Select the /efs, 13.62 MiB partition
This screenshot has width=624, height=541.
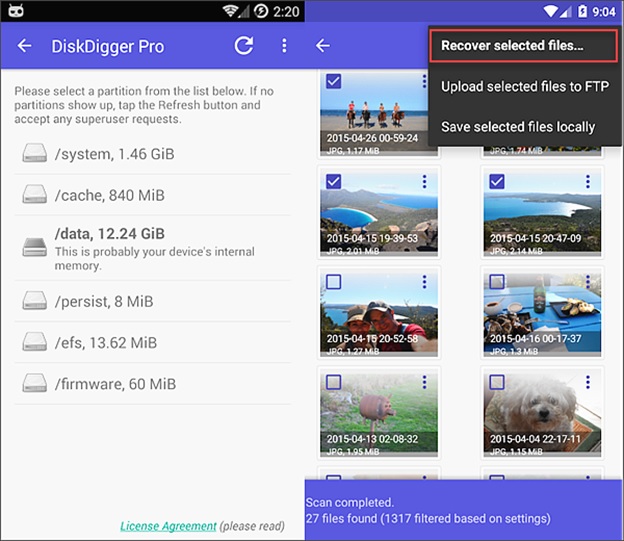point(152,342)
